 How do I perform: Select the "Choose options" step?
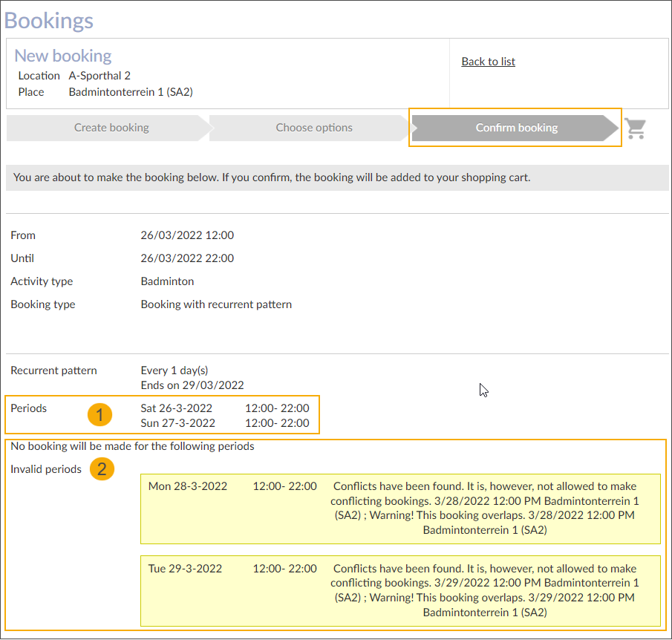[313, 128]
